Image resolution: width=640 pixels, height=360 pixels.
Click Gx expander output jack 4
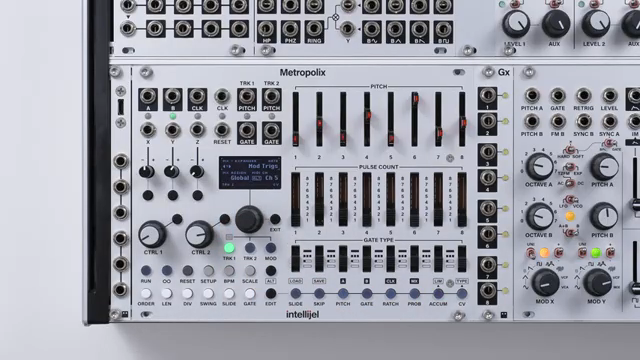pyautogui.click(x=487, y=178)
